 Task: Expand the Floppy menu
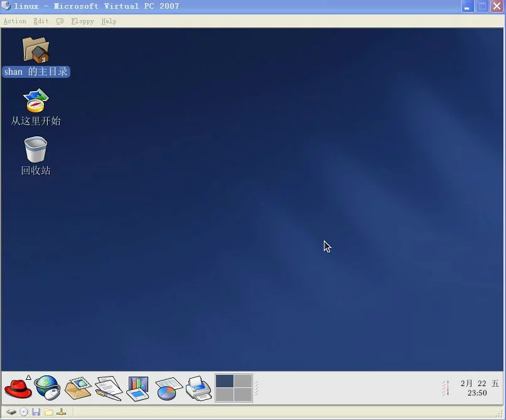(82, 21)
